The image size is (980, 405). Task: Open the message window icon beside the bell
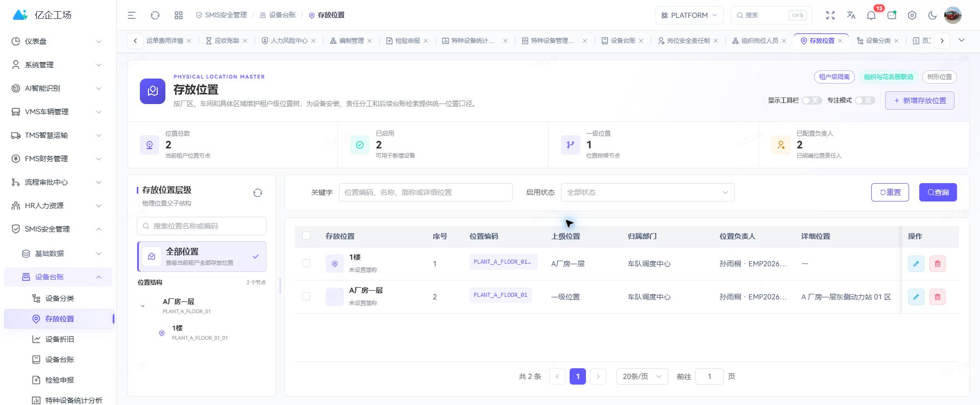tap(892, 15)
